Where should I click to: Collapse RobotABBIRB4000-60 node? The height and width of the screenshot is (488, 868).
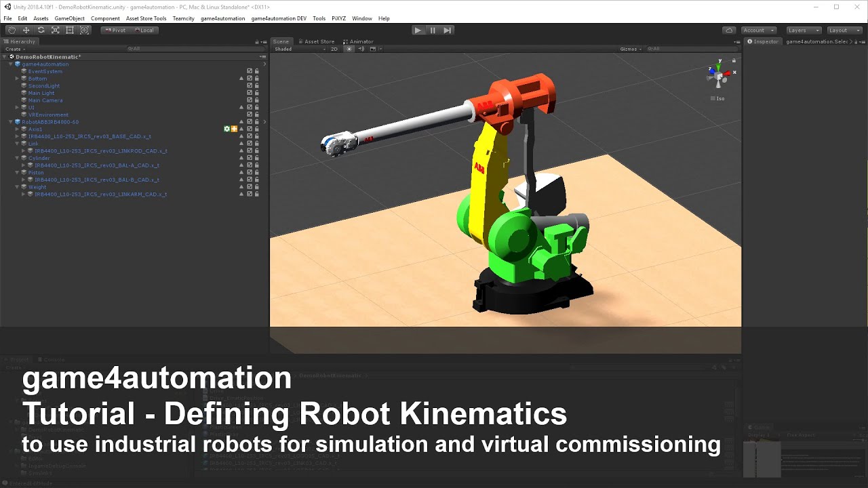click(11, 122)
